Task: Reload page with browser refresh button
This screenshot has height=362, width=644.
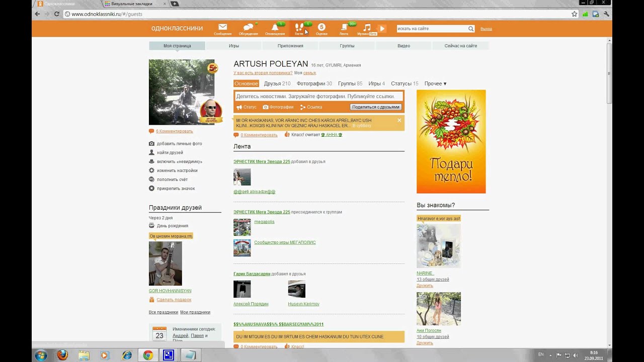Action: tap(57, 14)
